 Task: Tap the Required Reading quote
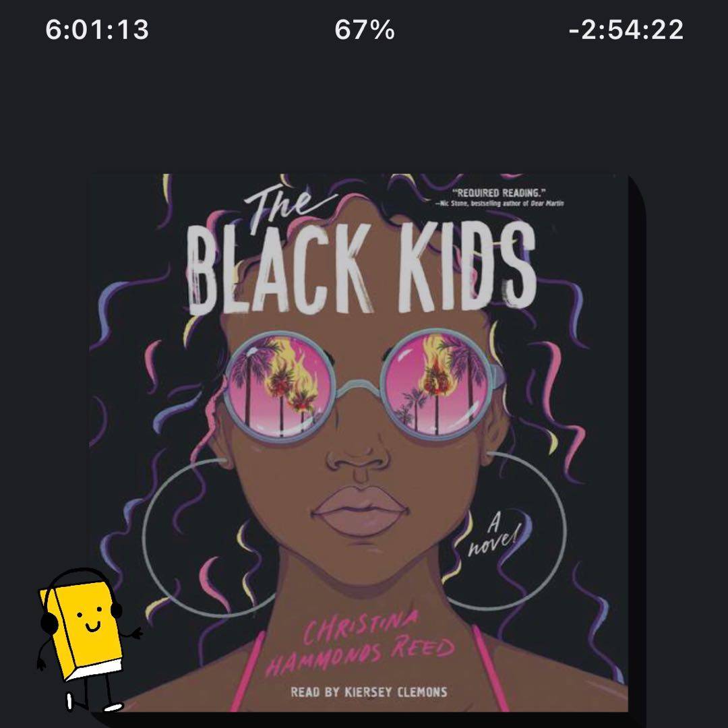coord(499,193)
